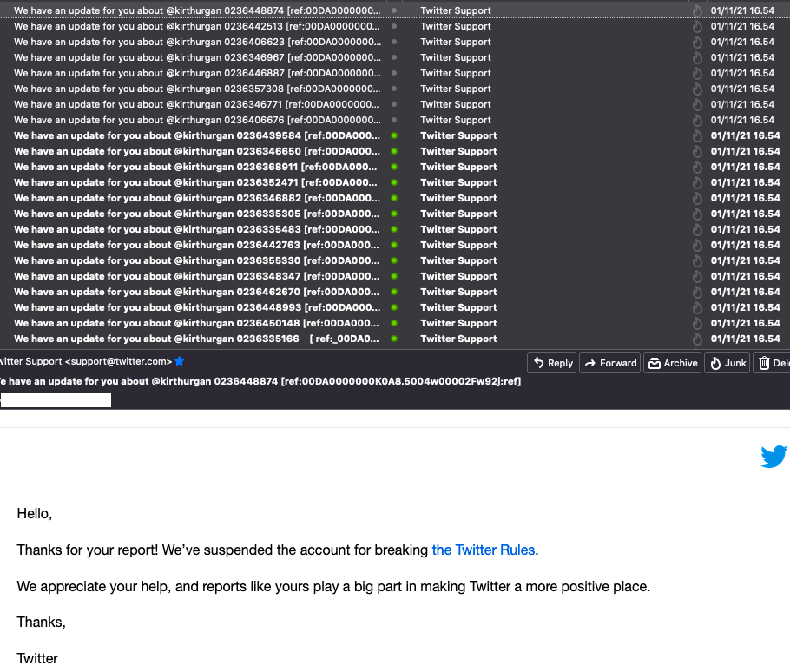Screen dimensions: 790x672
Task: Mark message 0236346650 as read via green dot
Action: pos(394,150)
